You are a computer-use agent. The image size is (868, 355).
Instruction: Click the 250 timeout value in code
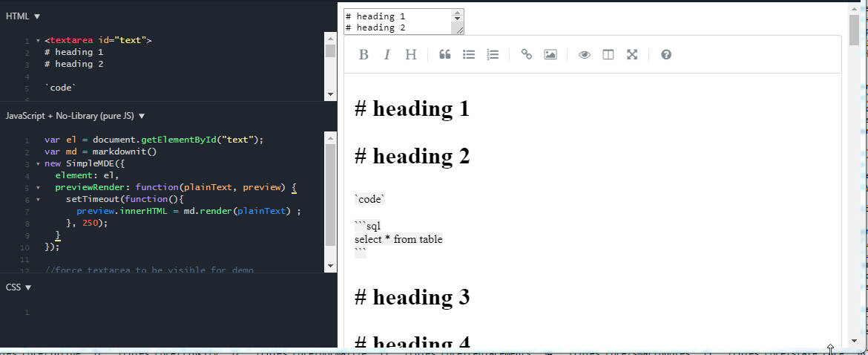[x=91, y=224]
